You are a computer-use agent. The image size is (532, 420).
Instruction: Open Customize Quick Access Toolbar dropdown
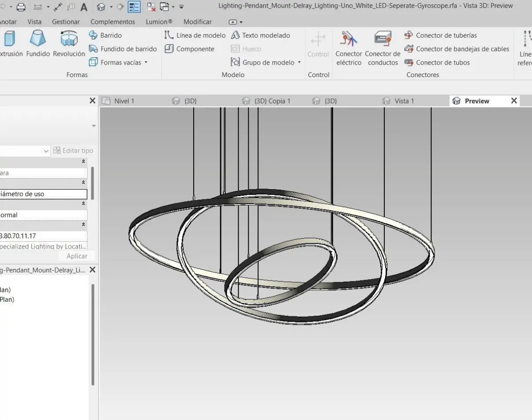click(x=181, y=7)
